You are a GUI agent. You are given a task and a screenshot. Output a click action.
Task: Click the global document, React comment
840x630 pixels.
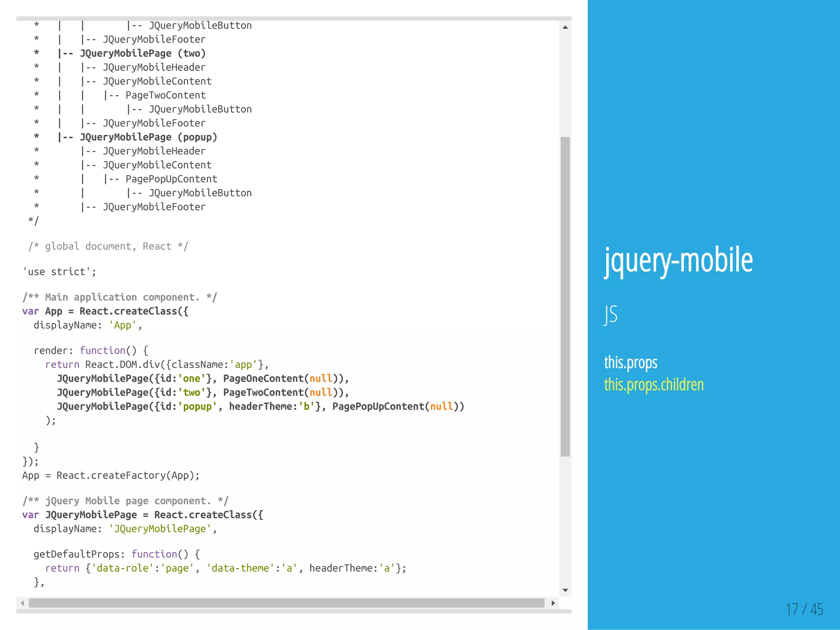coord(108,246)
